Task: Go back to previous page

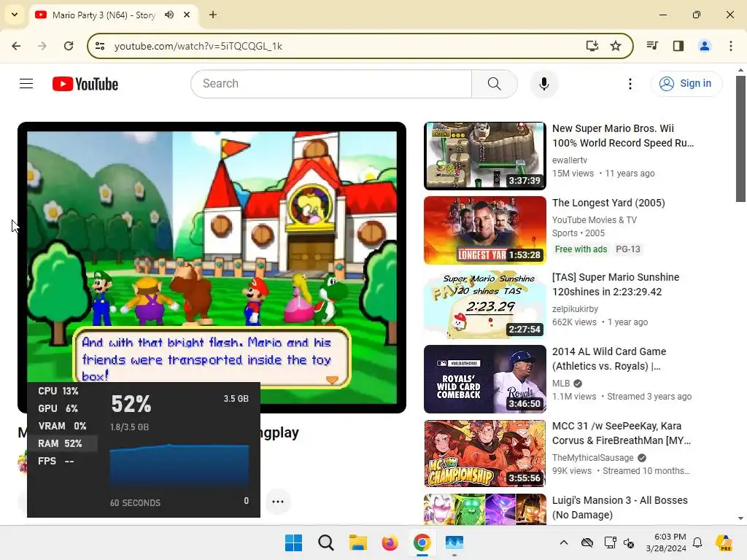Action: pos(16,46)
